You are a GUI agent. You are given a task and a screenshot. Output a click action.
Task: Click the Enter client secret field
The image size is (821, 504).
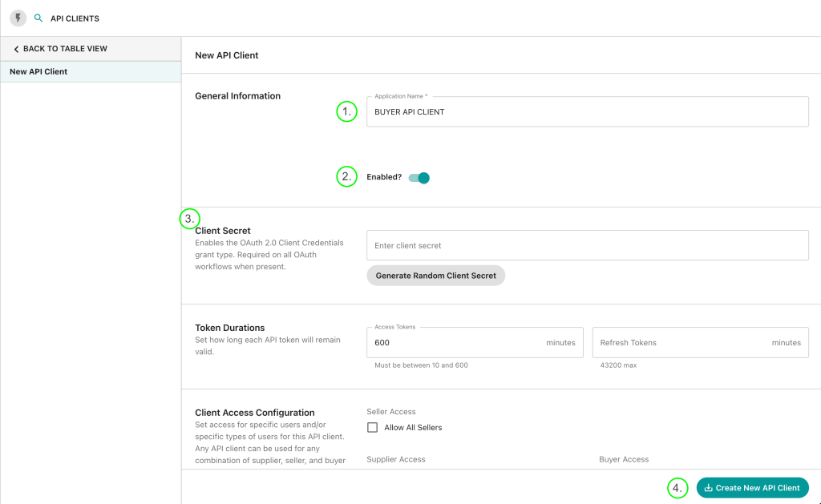pyautogui.click(x=586, y=246)
